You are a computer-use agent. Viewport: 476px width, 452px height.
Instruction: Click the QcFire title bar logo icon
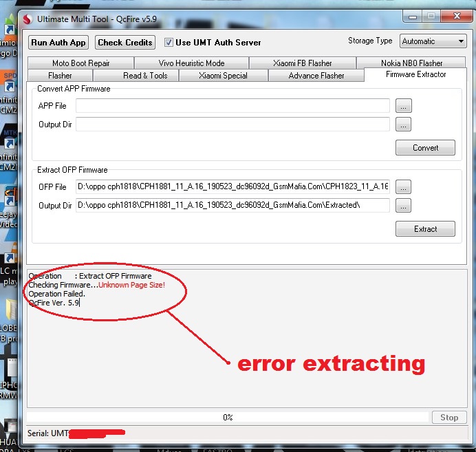(x=28, y=19)
